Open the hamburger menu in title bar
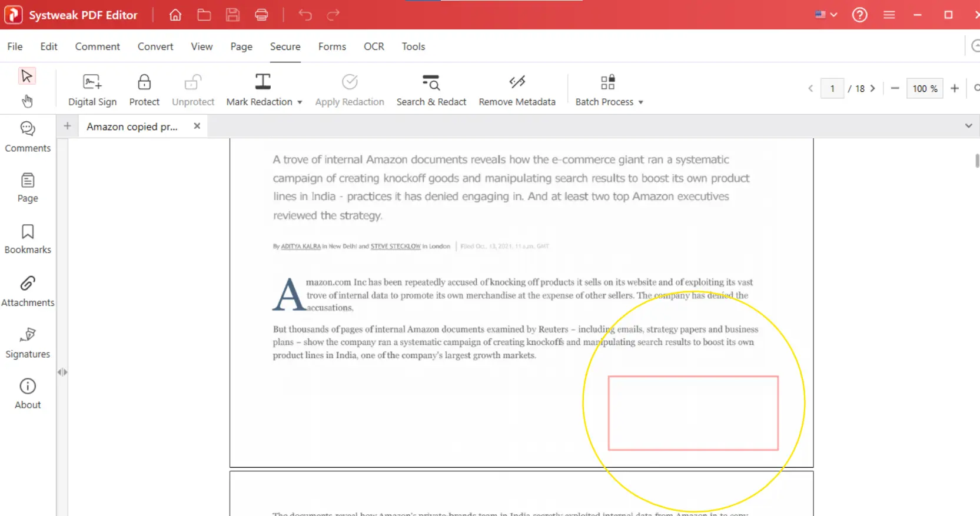 coord(889,15)
